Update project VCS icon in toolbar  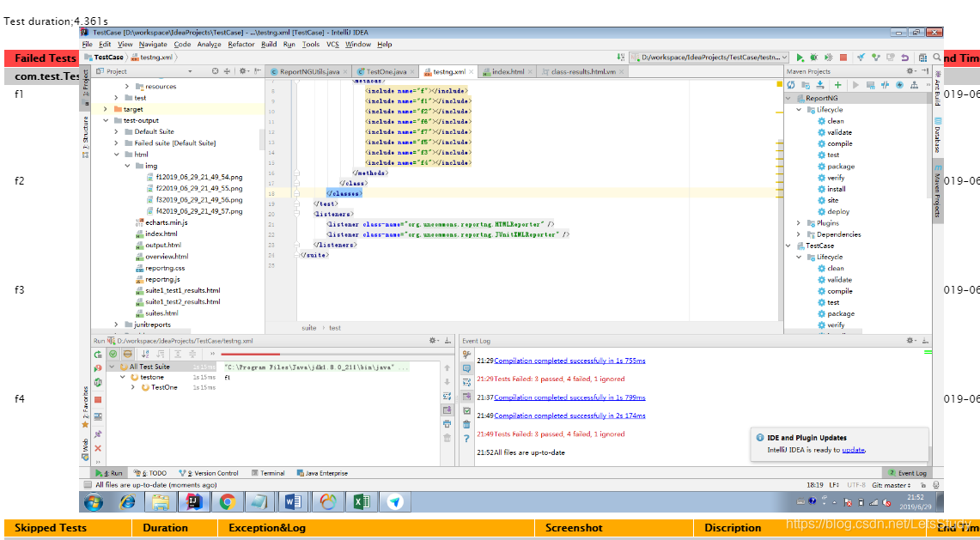(861, 58)
